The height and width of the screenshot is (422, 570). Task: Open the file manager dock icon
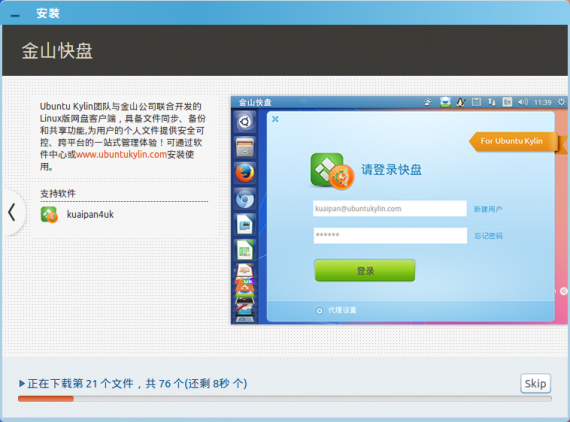coord(245,147)
